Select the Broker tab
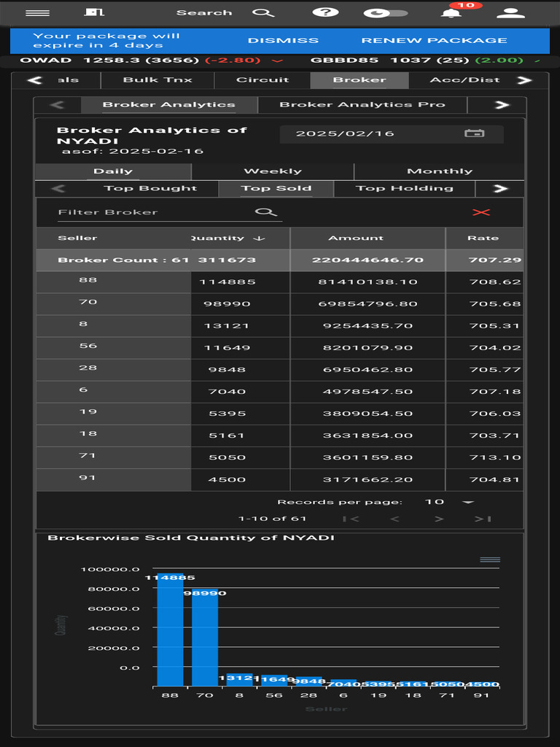 click(359, 80)
